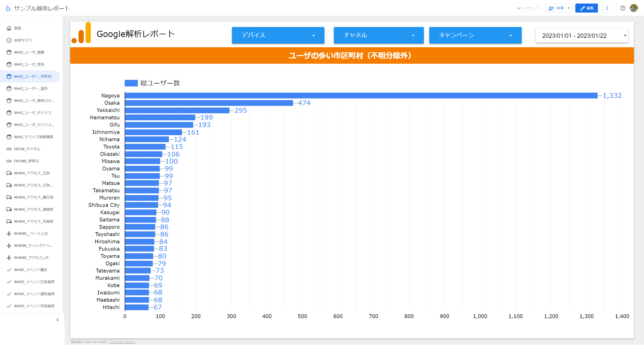Open the チャネル filter dropdown
The image size is (644, 345).
pos(378,35)
